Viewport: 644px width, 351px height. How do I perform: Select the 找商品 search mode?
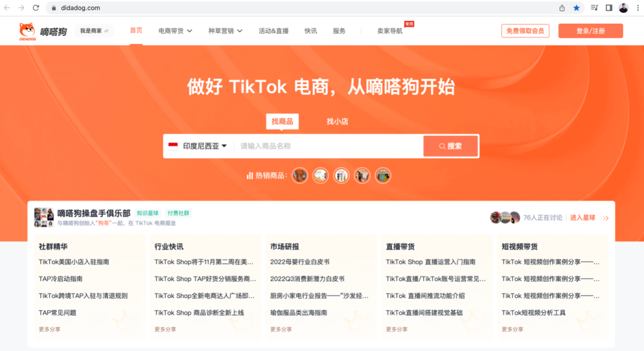pos(282,121)
